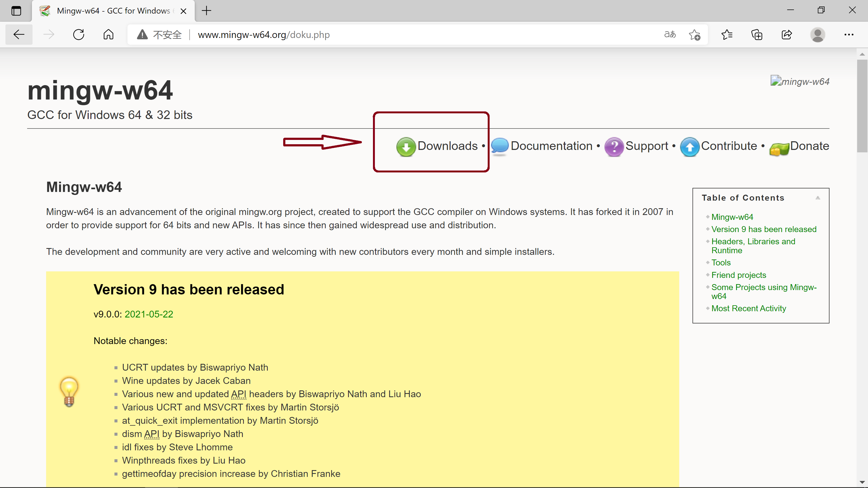Select the Mingw-w64 browser tab
Image resolution: width=868 pixels, height=488 pixels.
pyautogui.click(x=113, y=11)
